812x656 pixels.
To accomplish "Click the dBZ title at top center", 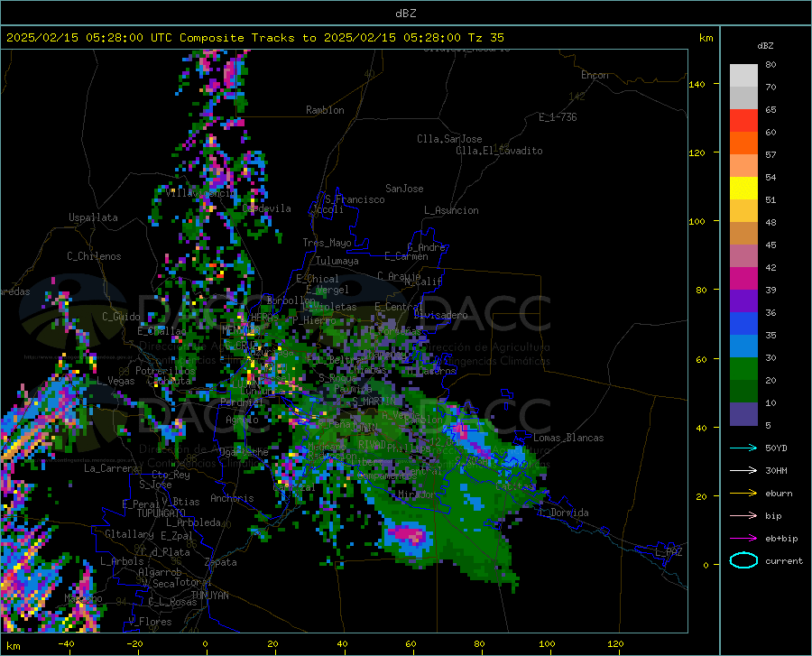I will tap(405, 14).
